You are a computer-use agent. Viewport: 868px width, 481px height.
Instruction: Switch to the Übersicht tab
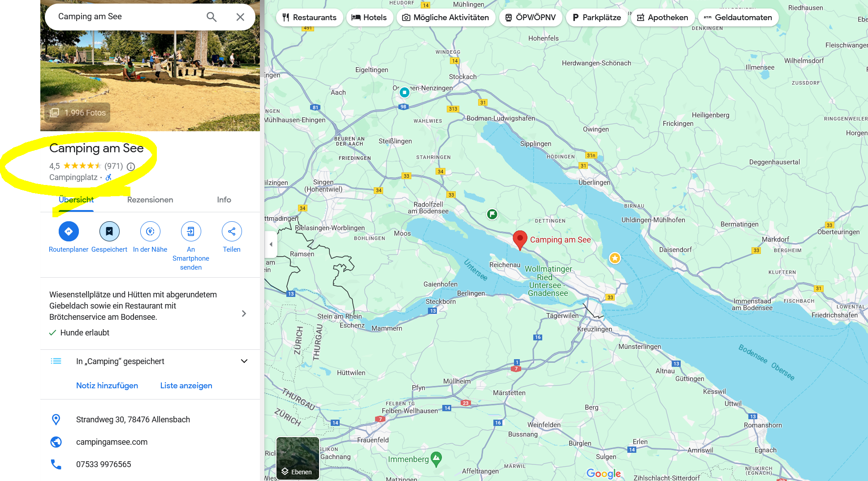click(x=76, y=200)
